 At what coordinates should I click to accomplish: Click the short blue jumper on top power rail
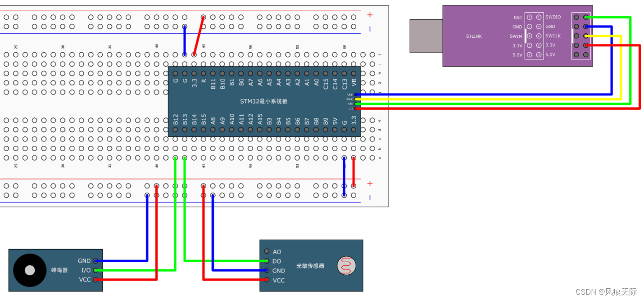coord(185,40)
